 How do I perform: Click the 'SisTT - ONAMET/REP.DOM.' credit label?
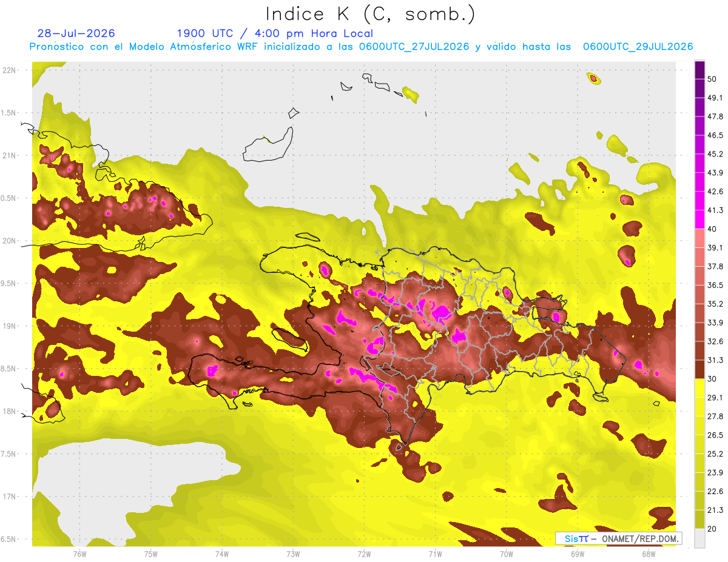coord(618,538)
